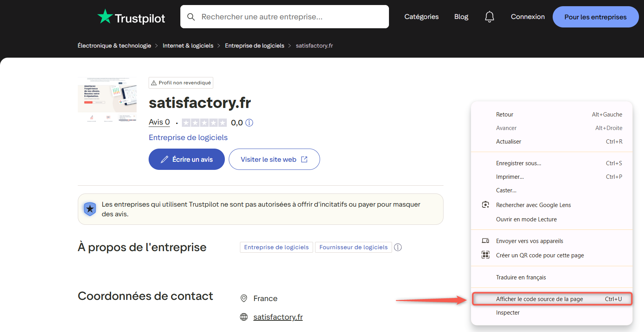Click Visiter le site web button
Screen dimensions: 644x332
click(x=274, y=159)
